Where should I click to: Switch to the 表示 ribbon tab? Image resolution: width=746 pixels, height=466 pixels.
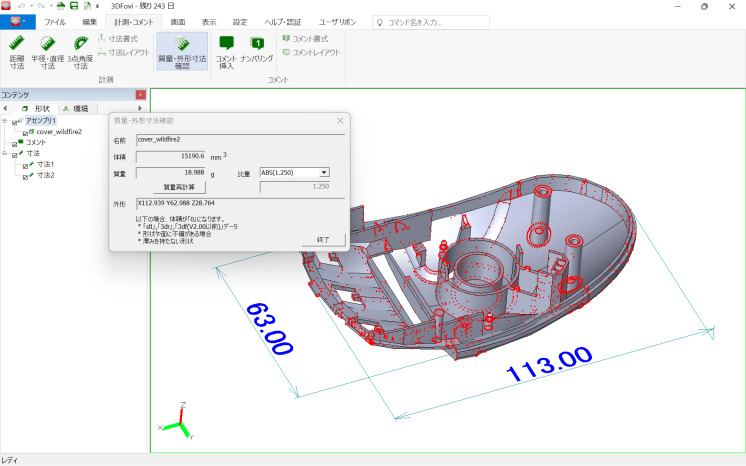pyautogui.click(x=208, y=22)
